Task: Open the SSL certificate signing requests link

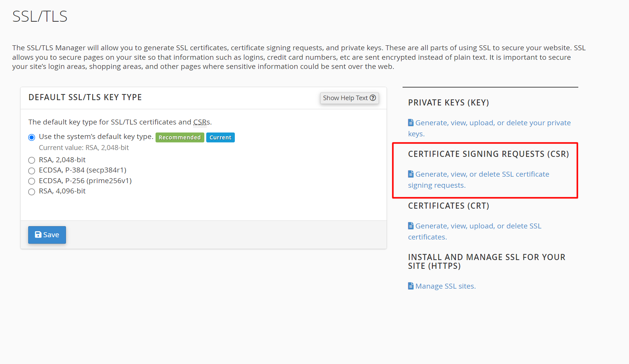Action: (482, 174)
